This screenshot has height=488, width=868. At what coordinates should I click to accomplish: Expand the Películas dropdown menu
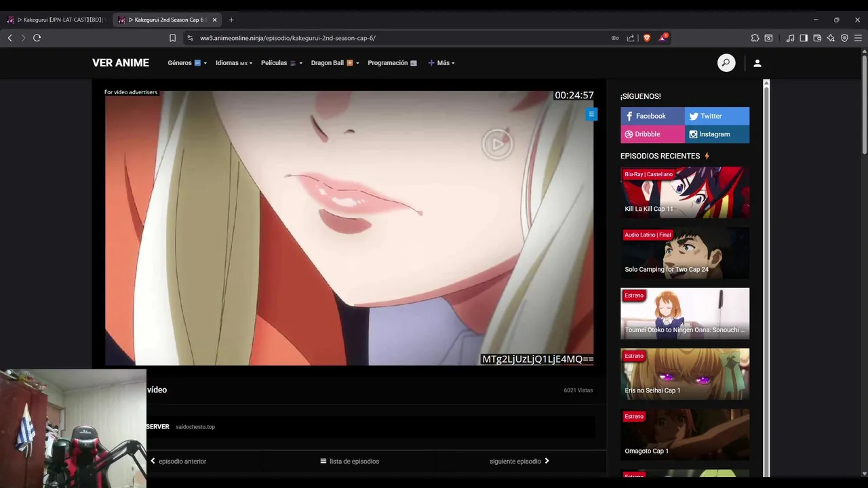pos(281,63)
